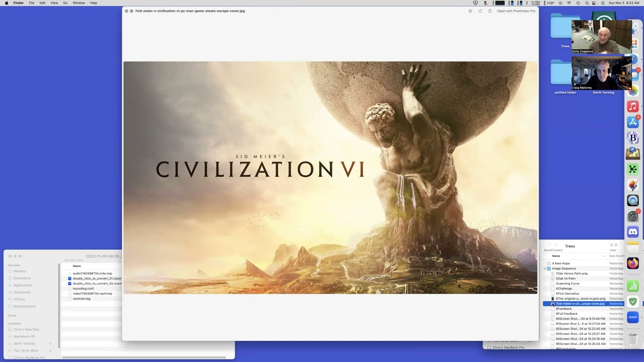The width and height of the screenshot is (644, 362).
Task: Click Open with Pixelmator Pro button
Action: point(516,11)
